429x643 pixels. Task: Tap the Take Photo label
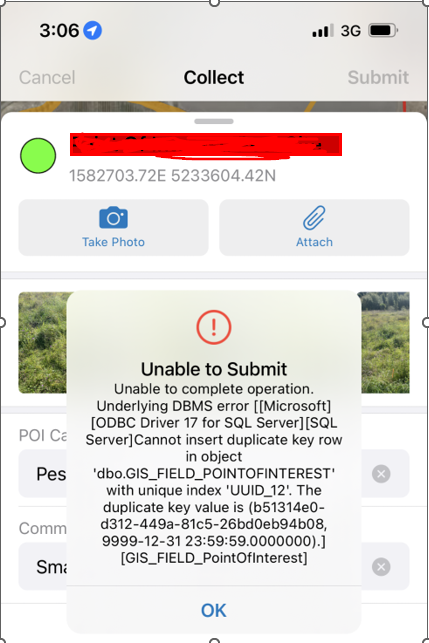(x=114, y=242)
